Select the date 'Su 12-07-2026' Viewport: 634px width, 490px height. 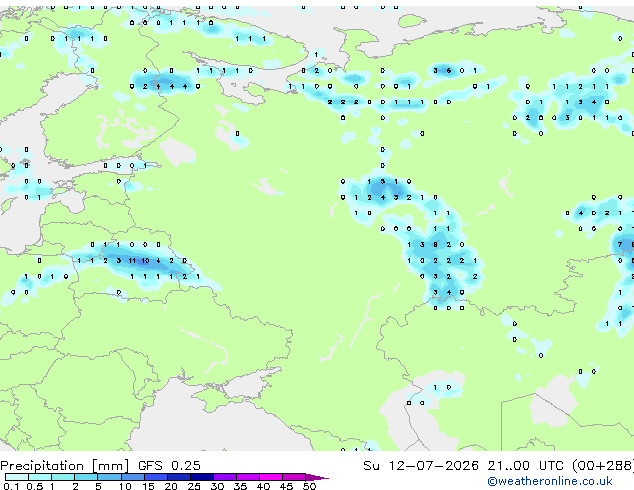point(421,466)
